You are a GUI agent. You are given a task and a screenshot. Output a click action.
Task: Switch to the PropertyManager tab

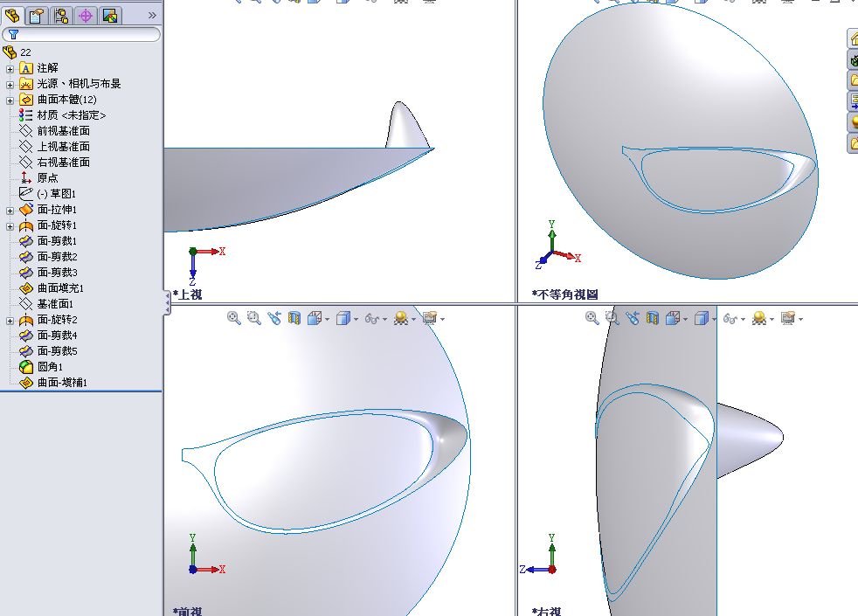37,16
